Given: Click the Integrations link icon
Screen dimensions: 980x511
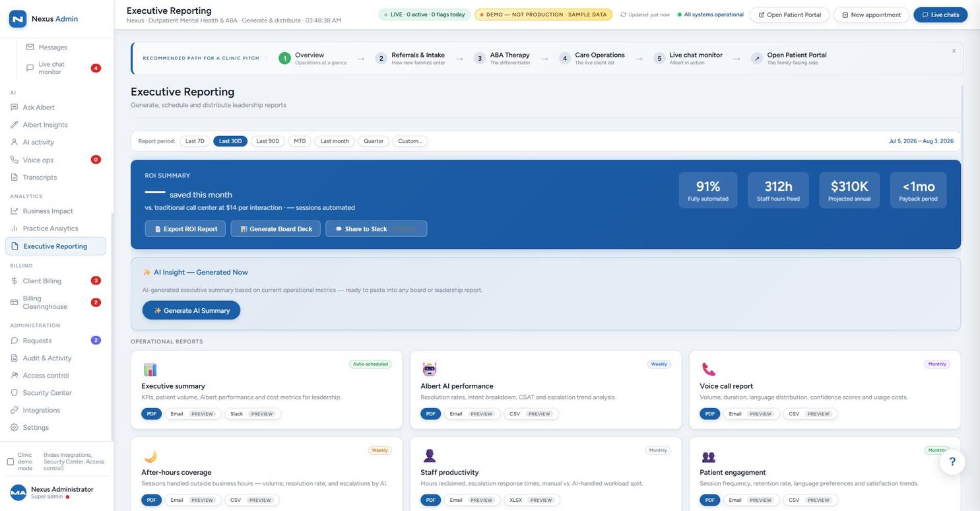Looking at the screenshot, I should tap(15, 411).
